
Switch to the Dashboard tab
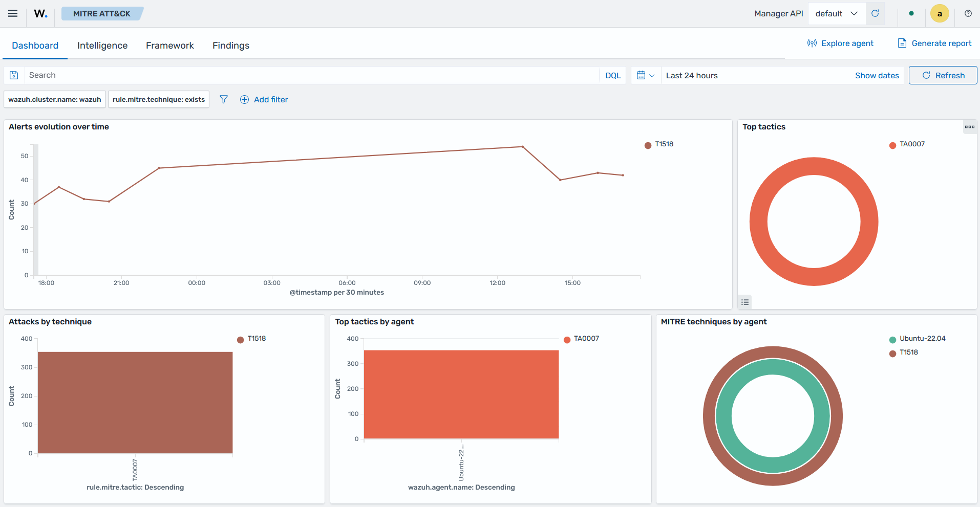[x=35, y=46]
